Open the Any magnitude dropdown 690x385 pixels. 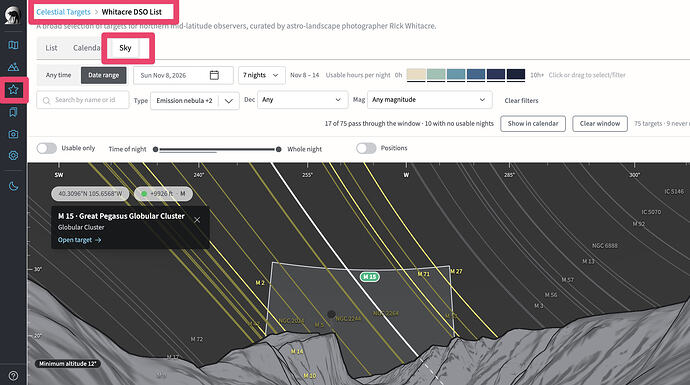click(x=429, y=100)
